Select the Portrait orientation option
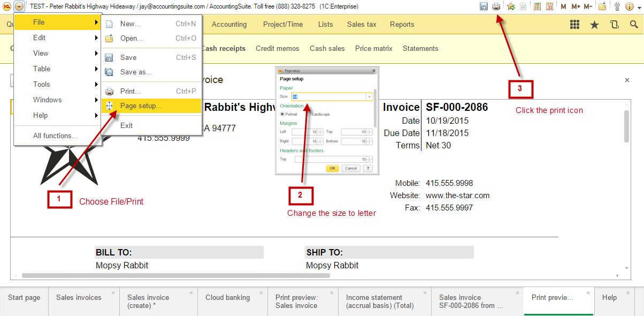Screen dimensions: 644x316 pos(282,114)
